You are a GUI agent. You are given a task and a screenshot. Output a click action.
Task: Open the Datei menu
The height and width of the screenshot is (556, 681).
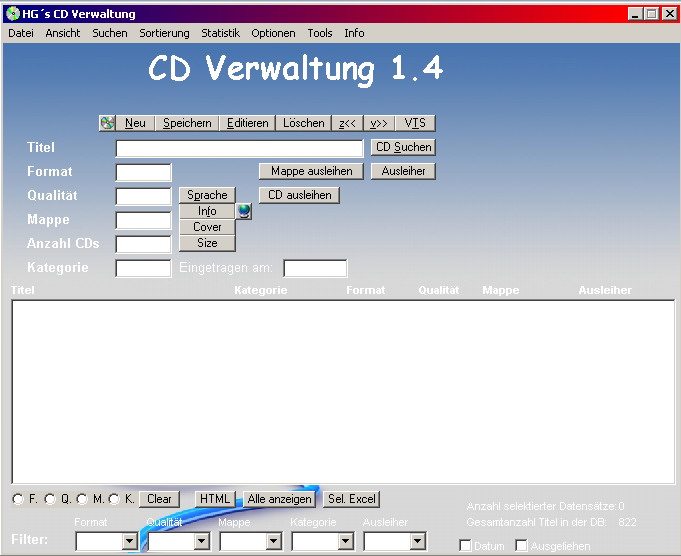pyautogui.click(x=21, y=33)
